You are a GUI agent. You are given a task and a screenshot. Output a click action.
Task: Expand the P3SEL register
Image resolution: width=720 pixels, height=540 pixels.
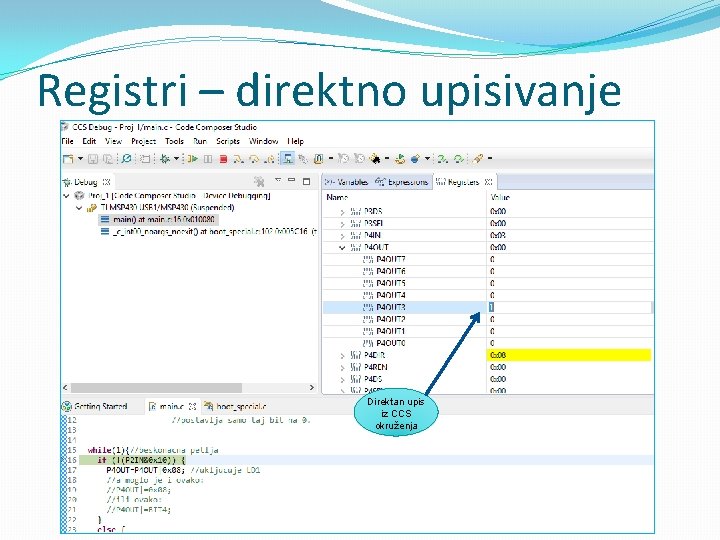342,224
